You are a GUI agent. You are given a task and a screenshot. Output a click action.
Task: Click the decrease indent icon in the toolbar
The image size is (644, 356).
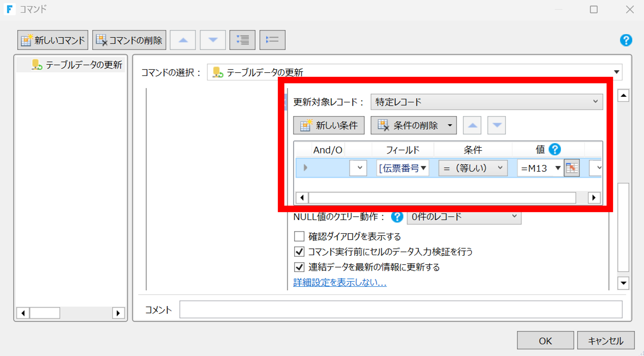pyautogui.click(x=272, y=40)
